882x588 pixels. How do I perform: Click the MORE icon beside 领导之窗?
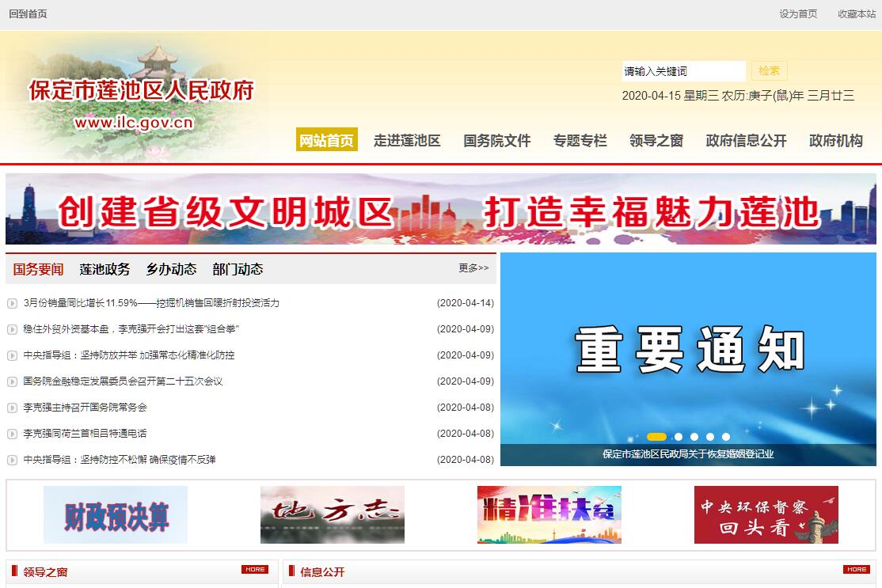[255, 569]
